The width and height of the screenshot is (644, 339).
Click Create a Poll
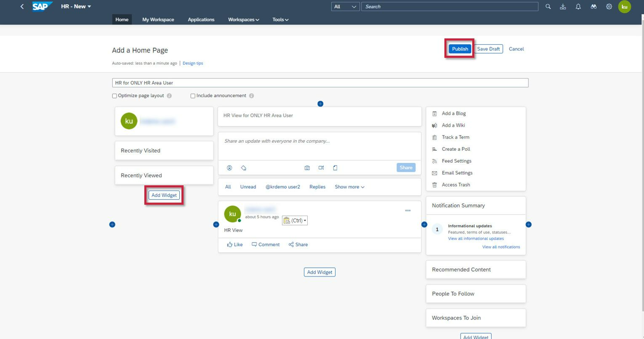tap(456, 149)
